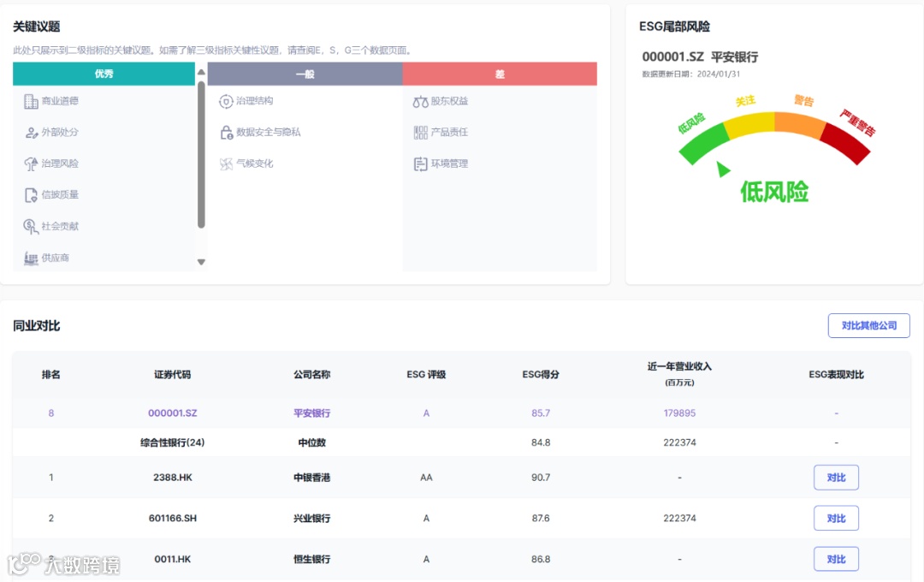Viewport: 924px width, 582px height.
Task: Click the red 严重警告 gauge segment
Action: tap(845, 143)
